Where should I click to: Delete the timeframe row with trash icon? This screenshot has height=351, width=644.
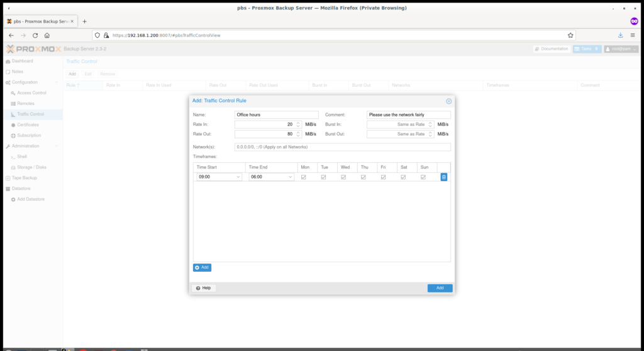point(443,177)
